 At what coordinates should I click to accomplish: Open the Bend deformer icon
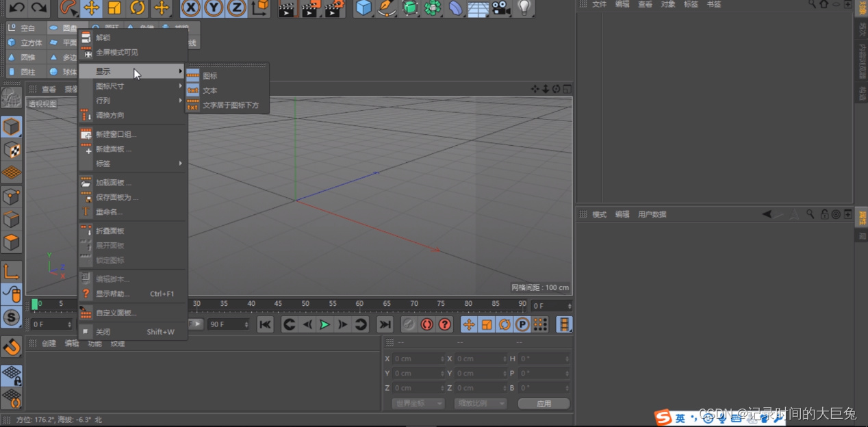455,8
